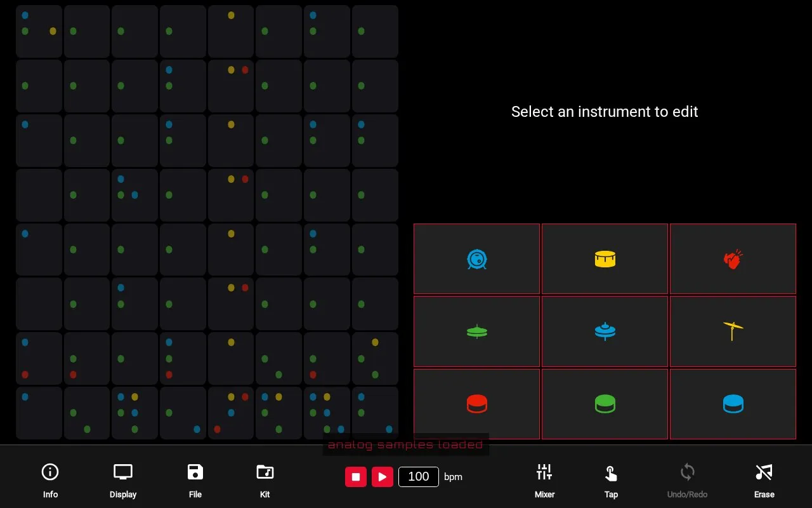Open the File menu

[195, 480]
